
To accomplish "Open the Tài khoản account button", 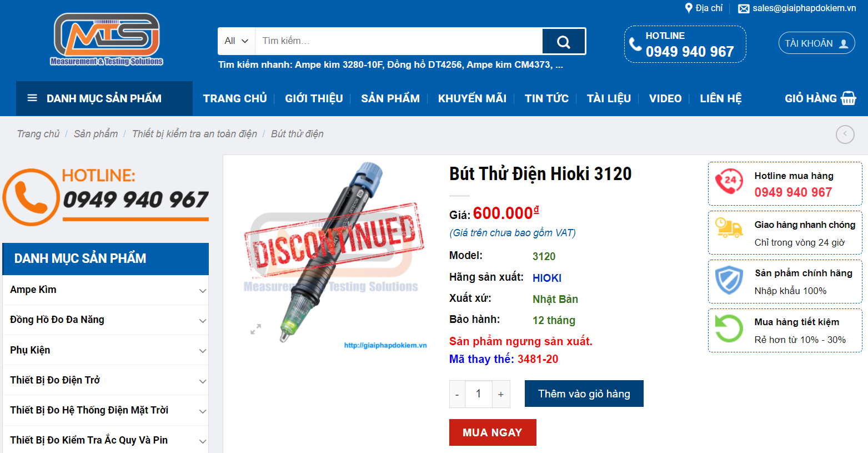I will (816, 43).
